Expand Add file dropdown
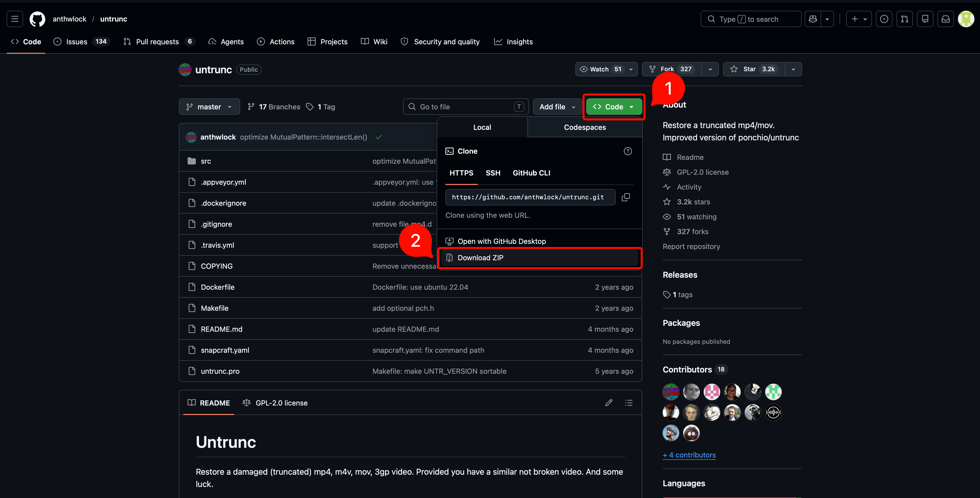This screenshot has width=980, height=498. tap(557, 107)
